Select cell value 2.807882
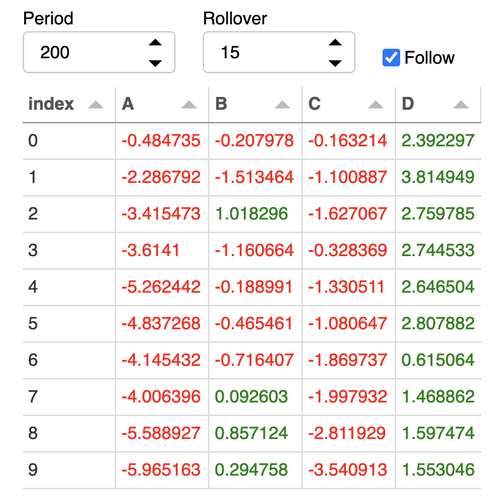The width and height of the screenshot is (500, 500). pyautogui.click(x=438, y=324)
